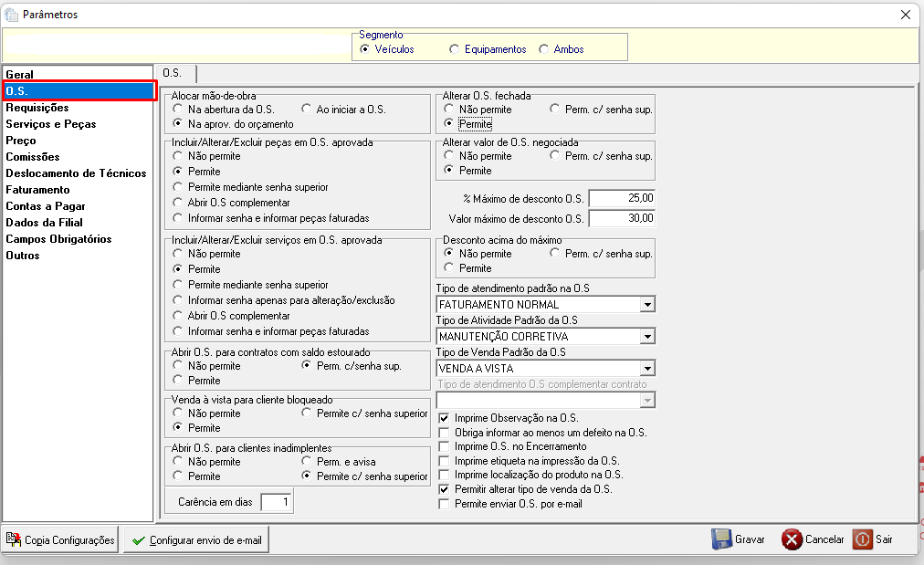This screenshot has width=924, height=565.
Task: Expand the MANUTENÇÃO CORRETIVA combo box
Action: pyautogui.click(x=647, y=337)
